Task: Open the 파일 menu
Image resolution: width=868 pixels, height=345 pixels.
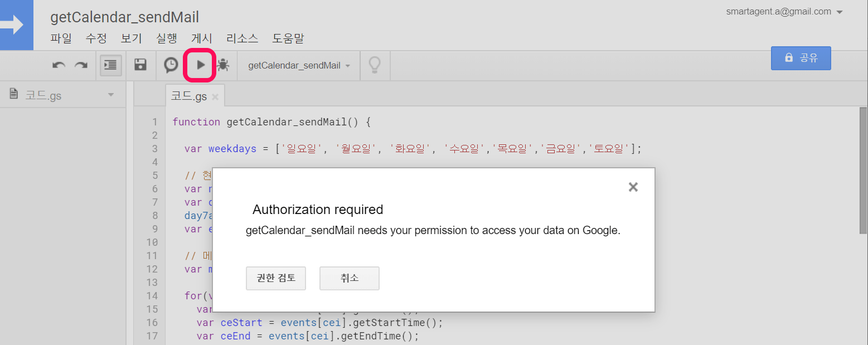Action: click(x=61, y=38)
